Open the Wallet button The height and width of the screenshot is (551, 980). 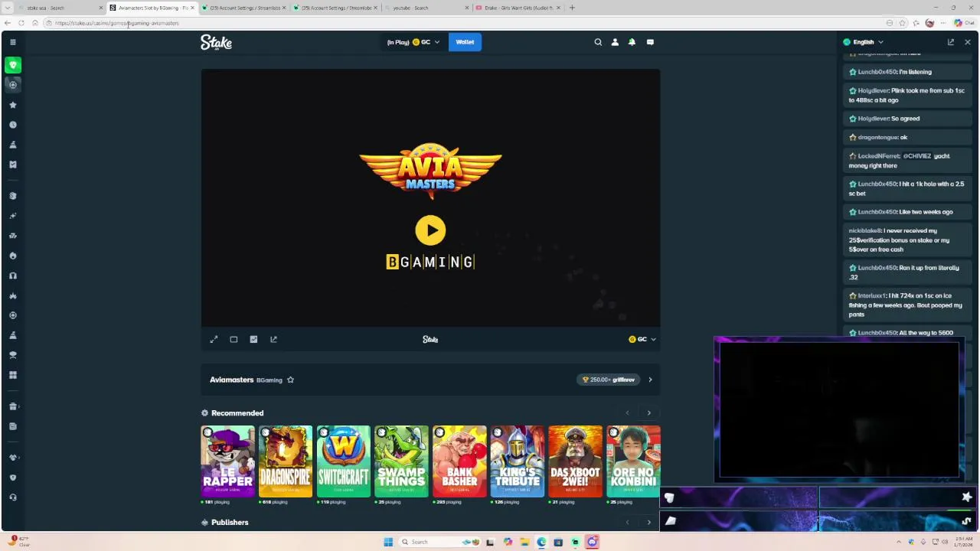[465, 42]
